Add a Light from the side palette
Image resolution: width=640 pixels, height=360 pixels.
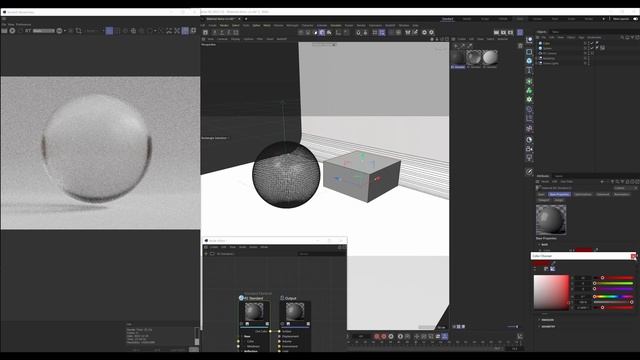529,158
